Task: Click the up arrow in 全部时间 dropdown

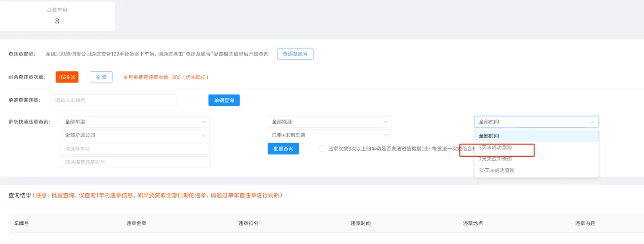Action: pos(592,122)
